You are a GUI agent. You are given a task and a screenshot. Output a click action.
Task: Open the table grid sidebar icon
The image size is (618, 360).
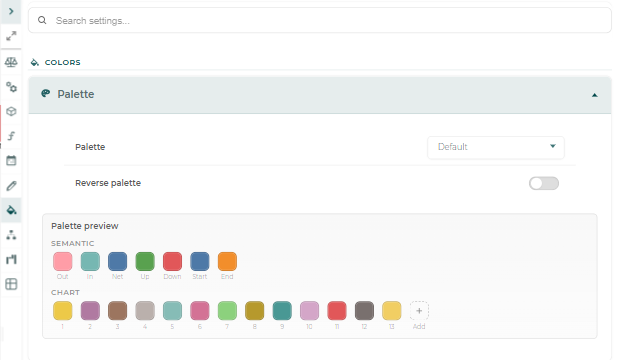[11, 284]
